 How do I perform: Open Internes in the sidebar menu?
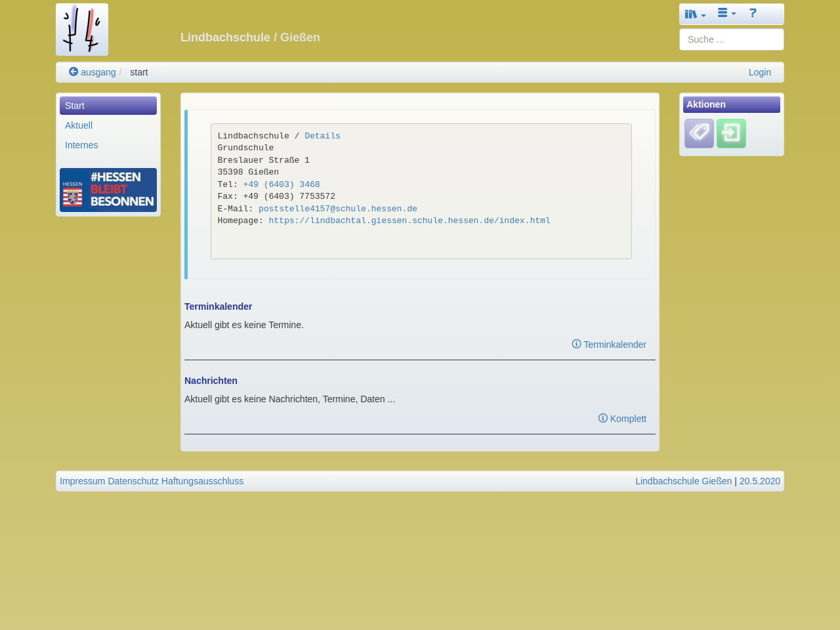tap(81, 145)
